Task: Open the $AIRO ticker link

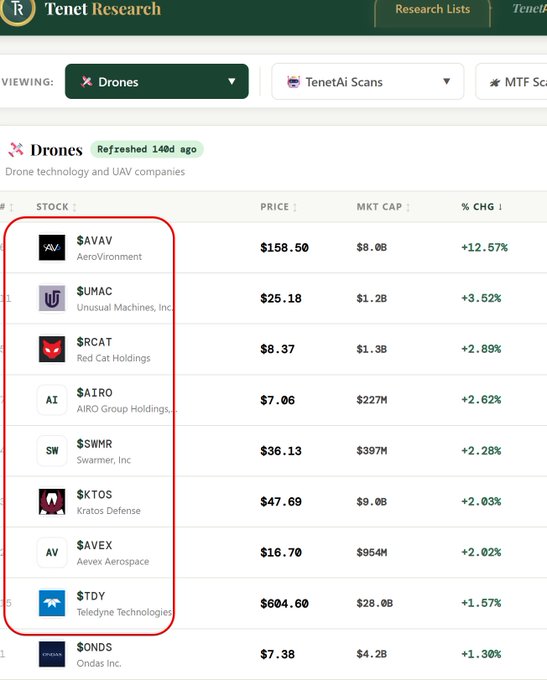Action: coord(94,392)
